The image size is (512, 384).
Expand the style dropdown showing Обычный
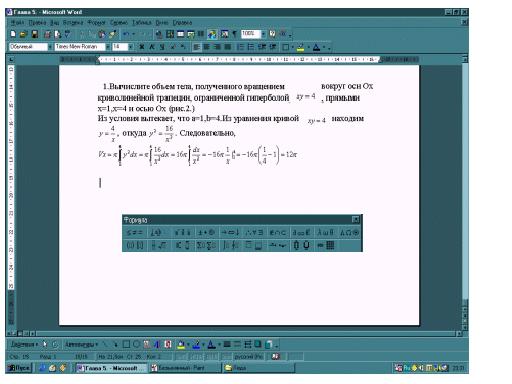tap(50, 47)
